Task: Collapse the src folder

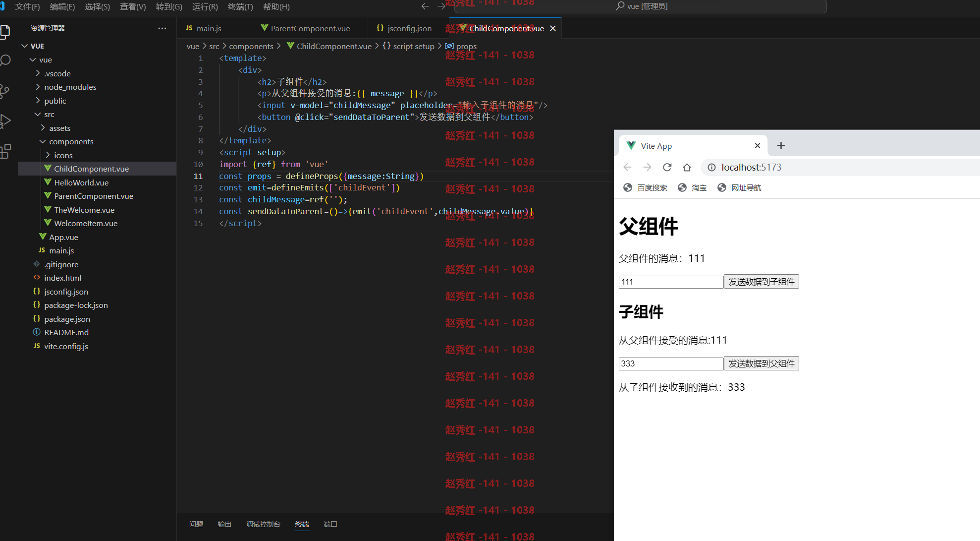Action: pos(38,114)
